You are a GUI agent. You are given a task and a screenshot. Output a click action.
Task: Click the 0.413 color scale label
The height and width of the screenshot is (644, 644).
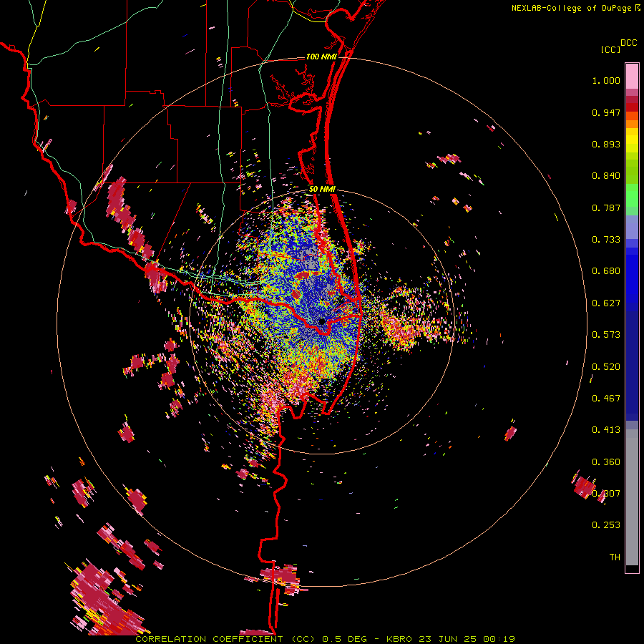tap(606, 430)
